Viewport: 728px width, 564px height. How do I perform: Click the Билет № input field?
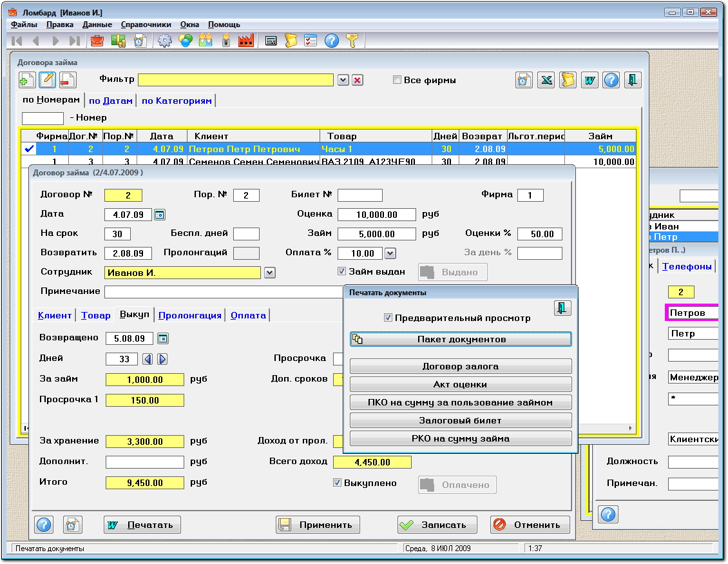(359, 195)
